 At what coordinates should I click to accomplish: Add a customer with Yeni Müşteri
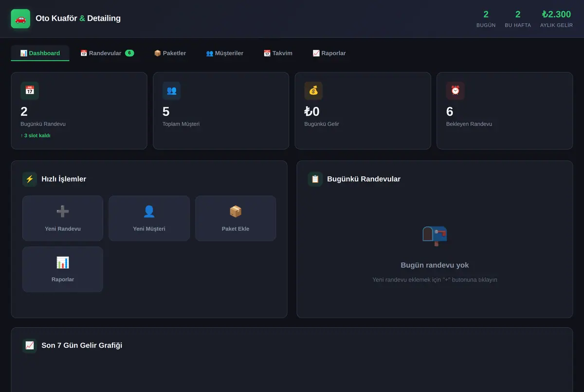(x=149, y=218)
